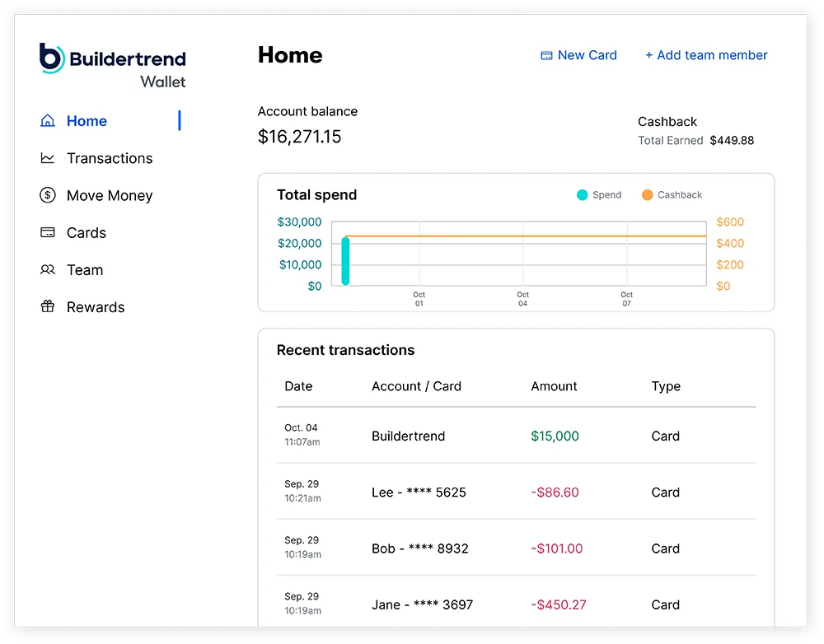Click the Team people icon
The width and height of the screenshot is (824, 644).
pos(49,269)
